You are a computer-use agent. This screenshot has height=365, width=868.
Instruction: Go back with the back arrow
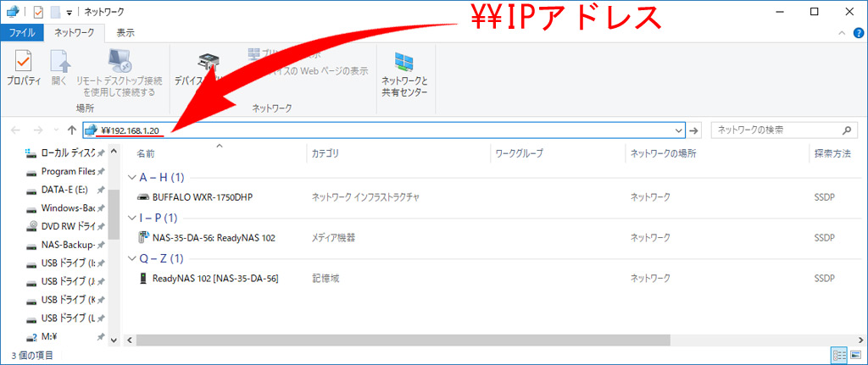(x=15, y=130)
